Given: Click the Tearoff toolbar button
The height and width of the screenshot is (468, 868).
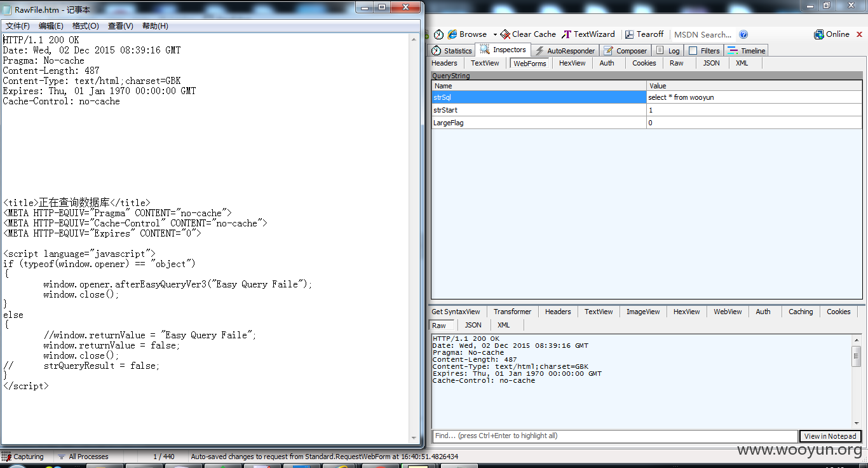Looking at the screenshot, I should [644, 34].
